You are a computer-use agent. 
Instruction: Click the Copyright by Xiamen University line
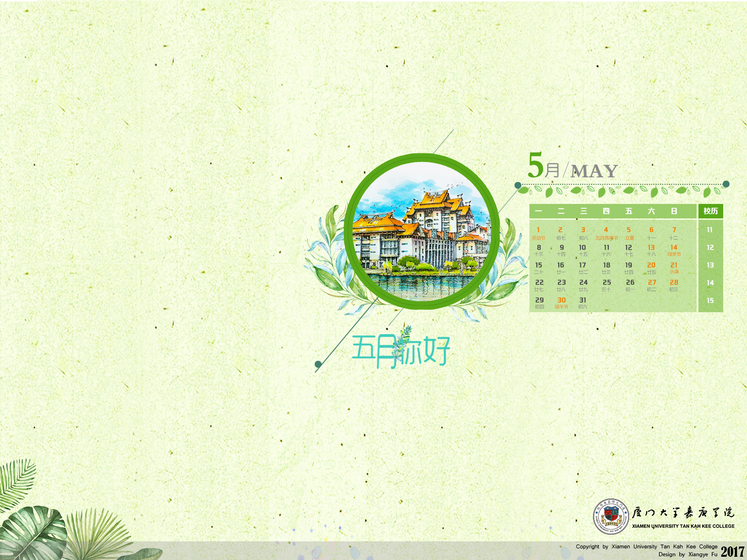(x=647, y=546)
